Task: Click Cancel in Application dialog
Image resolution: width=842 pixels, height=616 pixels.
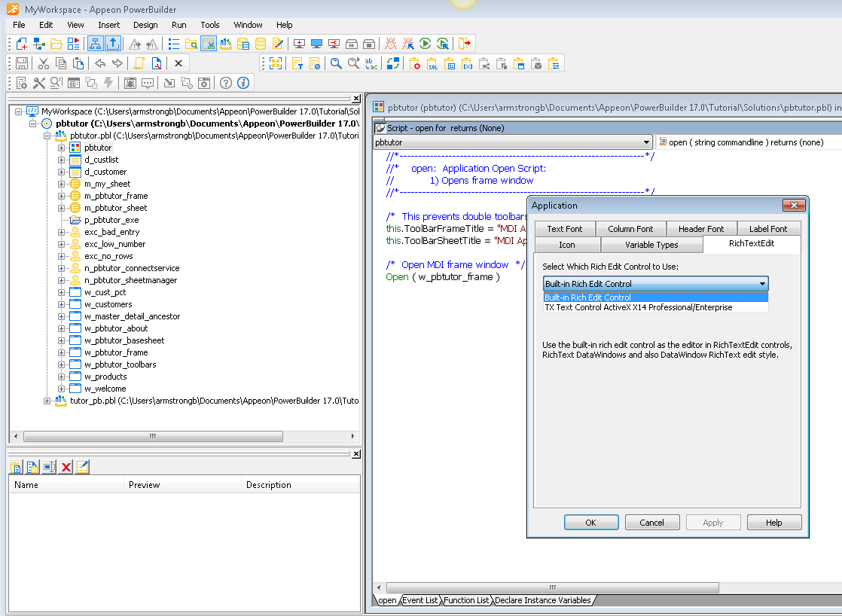Action: click(652, 523)
